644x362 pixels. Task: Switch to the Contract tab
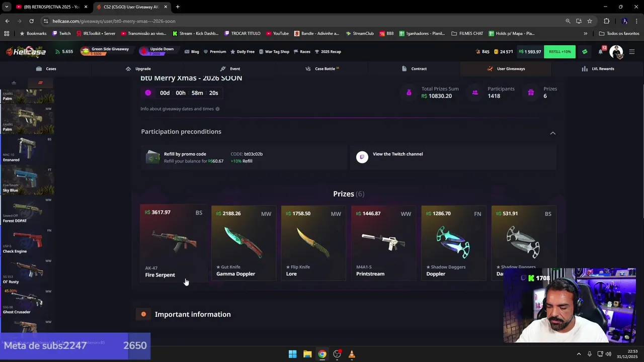coord(414,69)
